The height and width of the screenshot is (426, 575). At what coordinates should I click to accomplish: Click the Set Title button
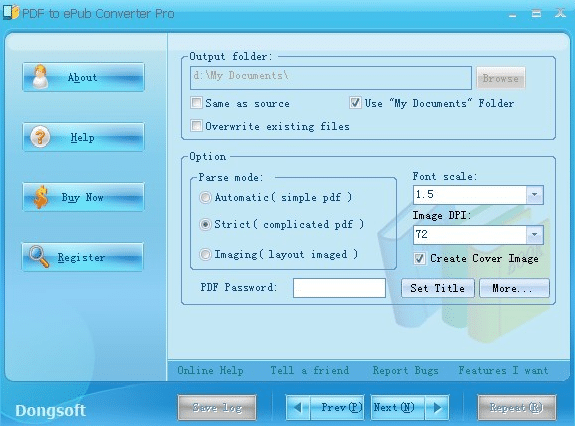tap(438, 288)
